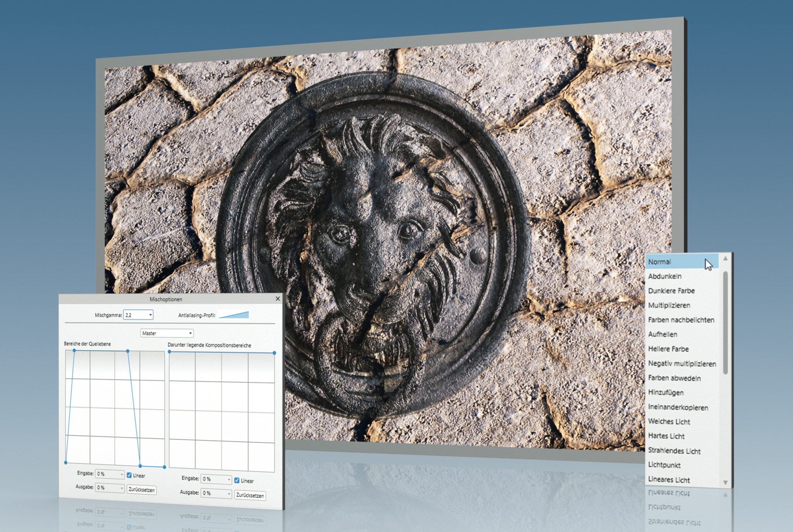Click right endpoint node of Kompositionsbereiche curve

pyautogui.click(x=274, y=353)
